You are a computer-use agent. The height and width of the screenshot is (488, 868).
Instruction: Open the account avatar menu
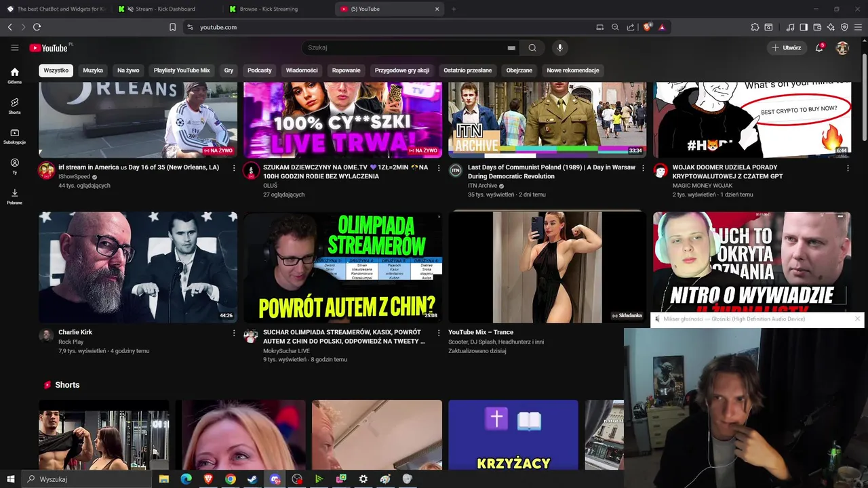(842, 47)
